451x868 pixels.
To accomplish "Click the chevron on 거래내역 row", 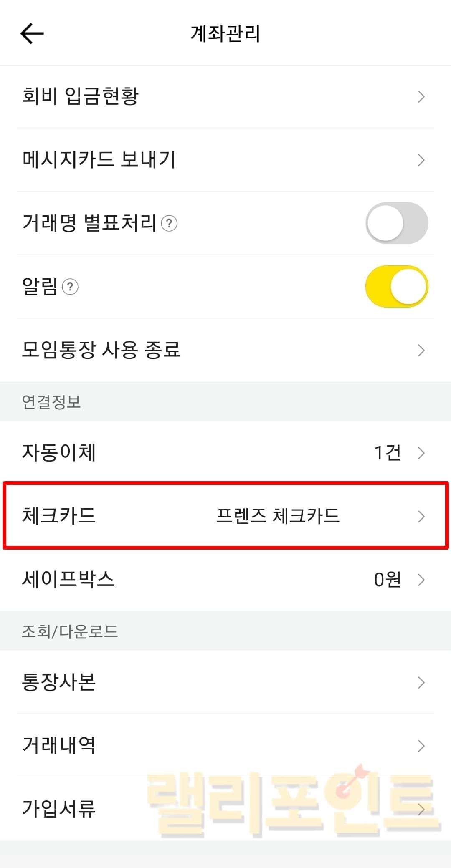I will 421,746.
